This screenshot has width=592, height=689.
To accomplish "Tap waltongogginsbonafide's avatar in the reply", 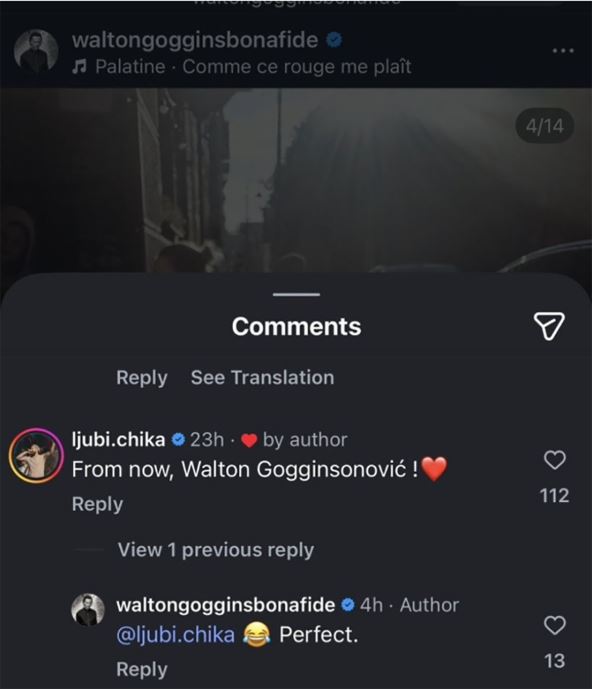I will click(88, 609).
